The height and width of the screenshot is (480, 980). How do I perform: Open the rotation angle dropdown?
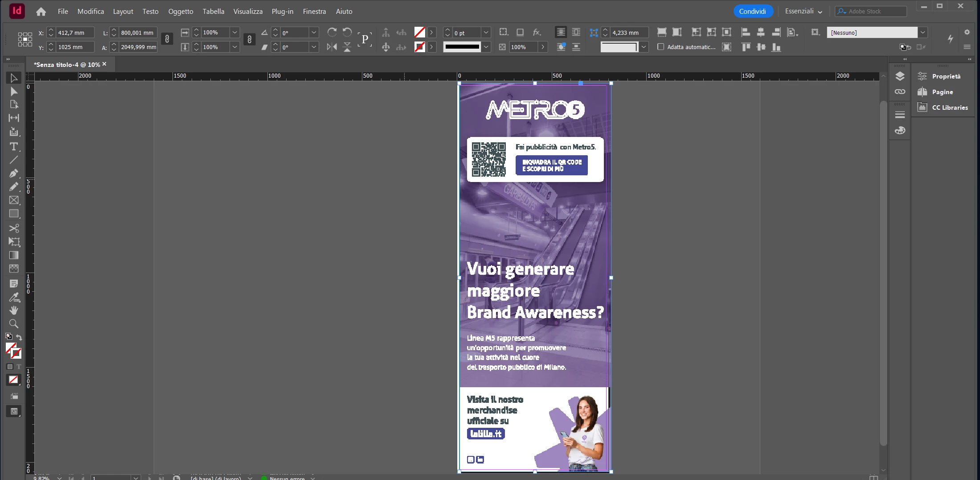click(x=314, y=33)
